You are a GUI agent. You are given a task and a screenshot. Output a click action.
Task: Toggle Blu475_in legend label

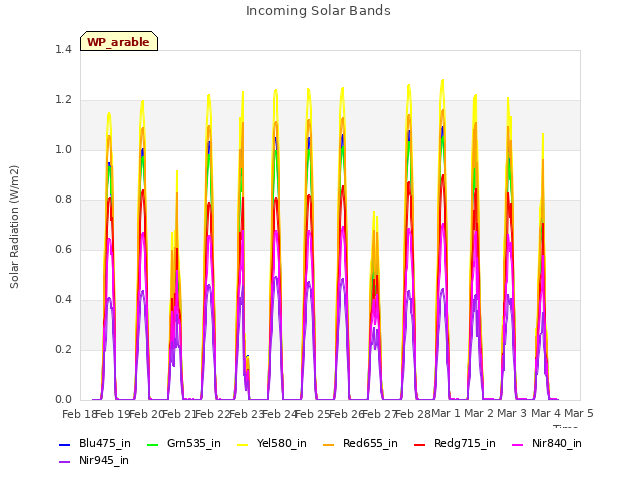pyautogui.click(x=105, y=443)
